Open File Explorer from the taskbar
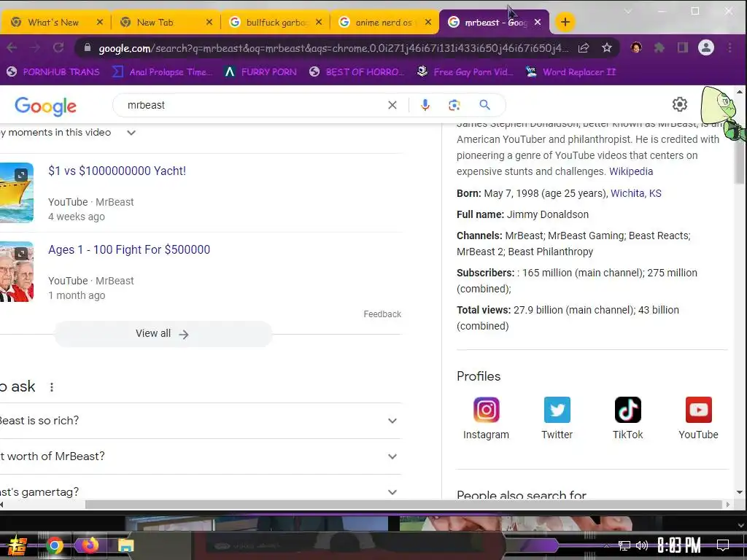The height and width of the screenshot is (560, 747). coord(125,545)
